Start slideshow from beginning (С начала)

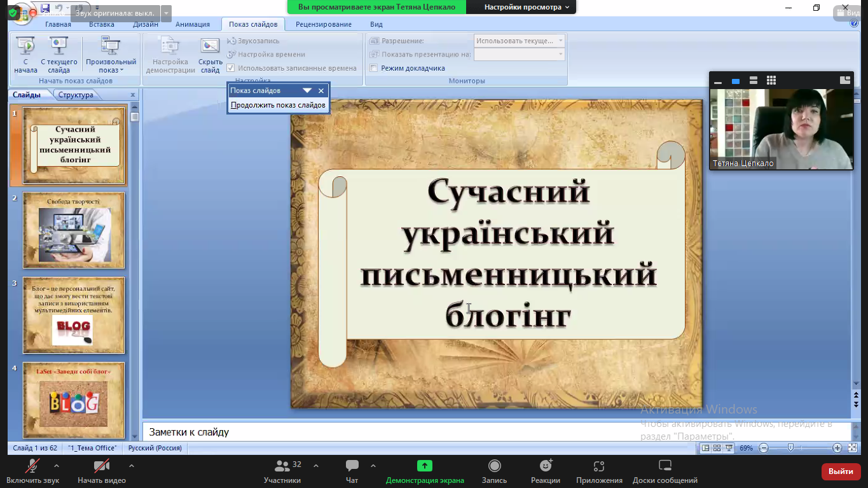coord(25,55)
